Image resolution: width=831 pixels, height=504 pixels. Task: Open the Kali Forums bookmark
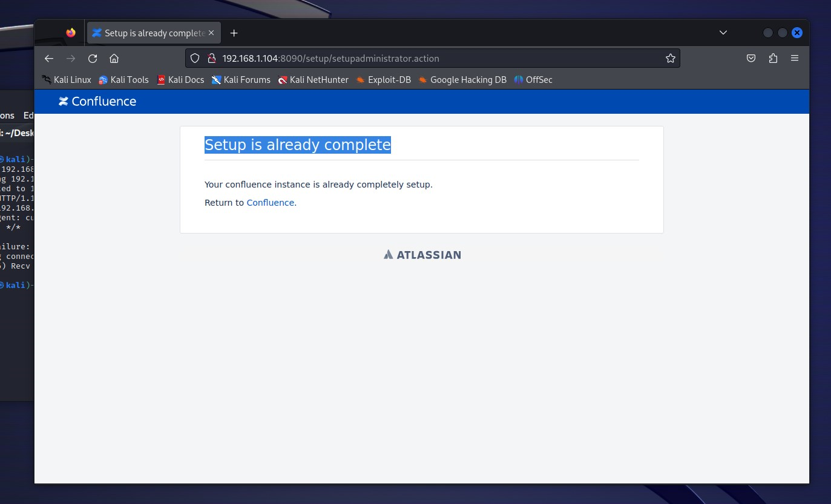(241, 79)
